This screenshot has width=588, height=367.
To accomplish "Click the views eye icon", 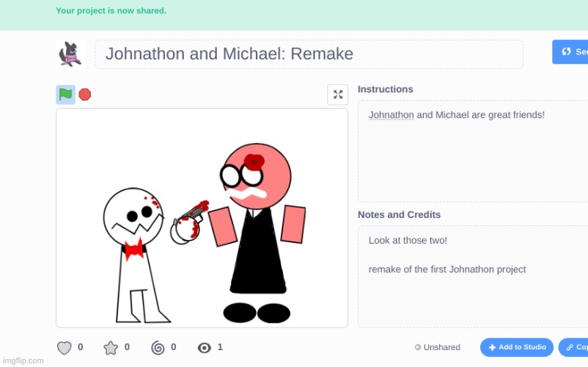I will coord(205,348).
